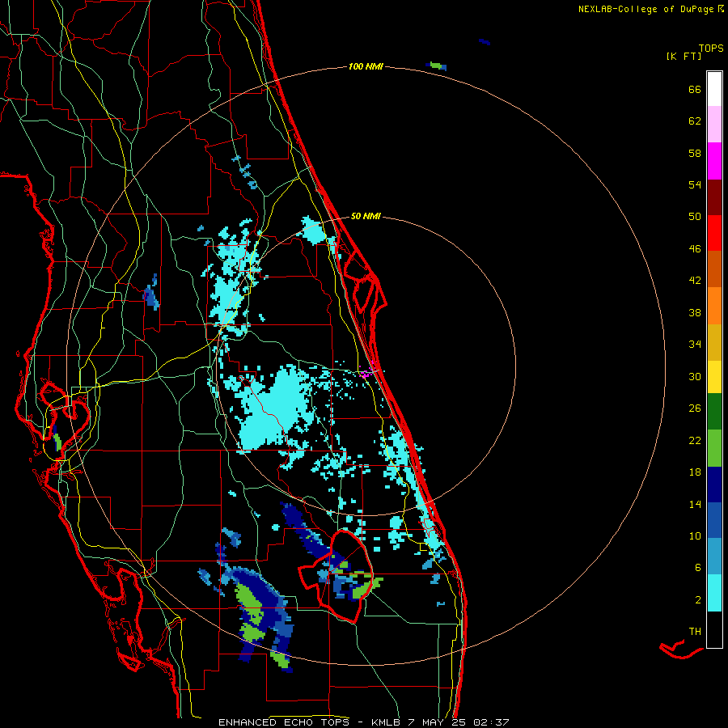Select the cyan swatch next to 2
The width and height of the screenshot is (728, 728).
pyautogui.click(x=714, y=593)
